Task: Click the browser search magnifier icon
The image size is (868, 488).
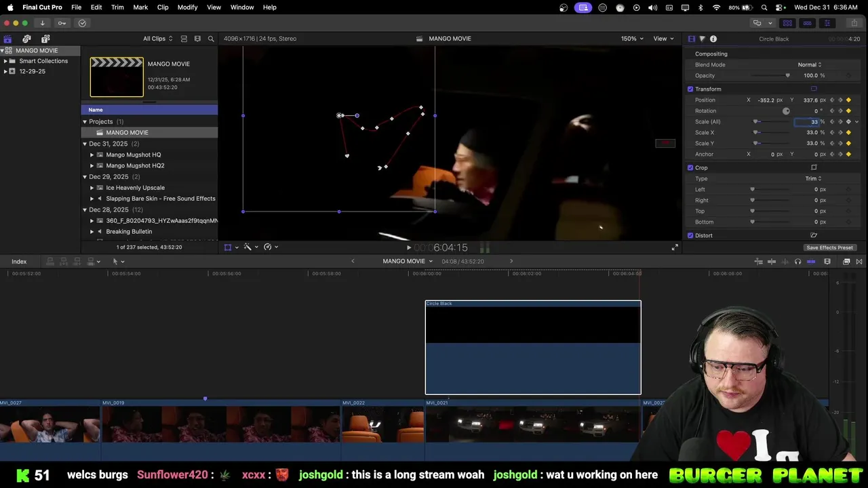Action: coord(211,39)
